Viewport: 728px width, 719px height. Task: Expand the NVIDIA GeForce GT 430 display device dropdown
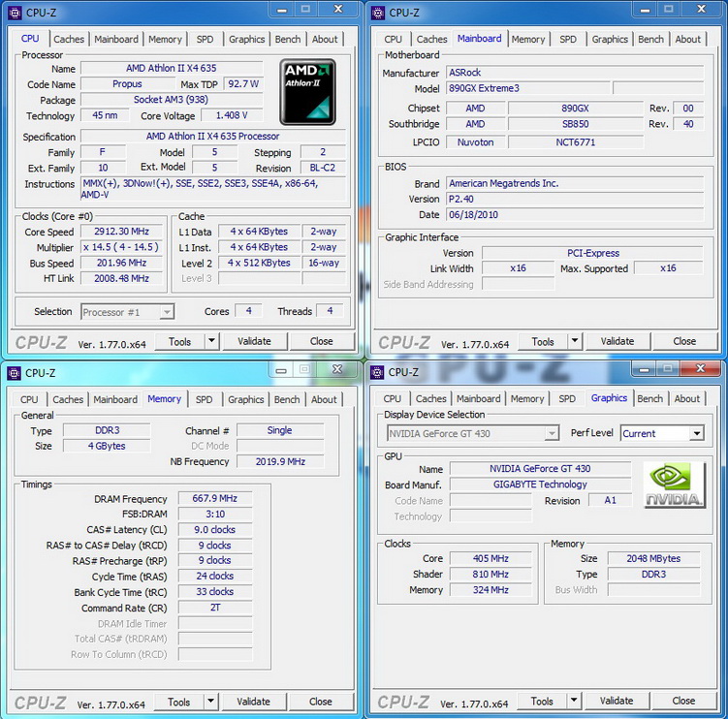click(552, 433)
